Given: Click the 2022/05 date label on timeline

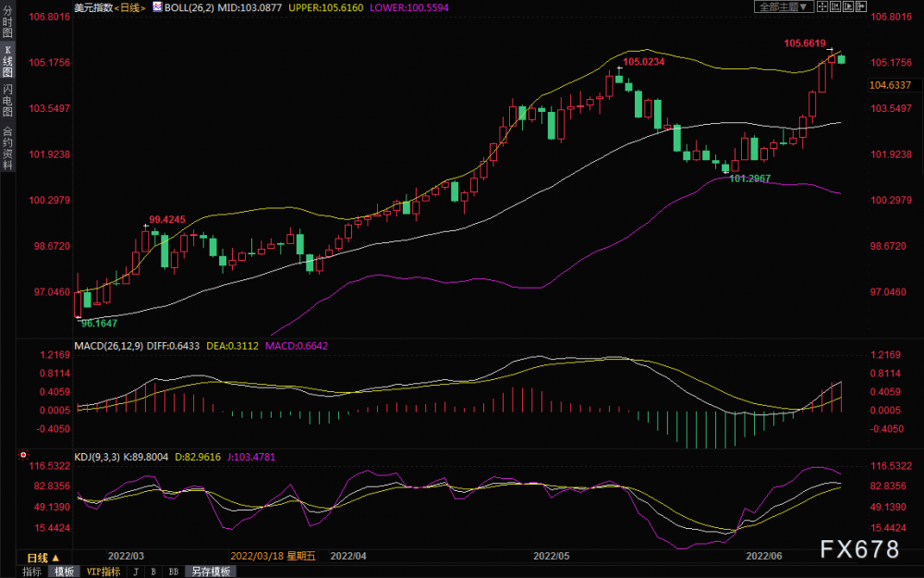Looking at the screenshot, I should (551, 556).
